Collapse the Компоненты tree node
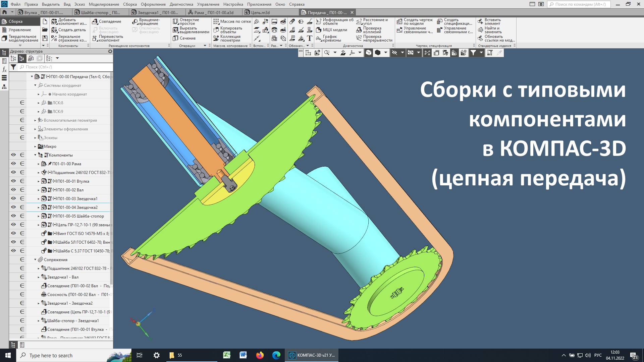This screenshot has height=362, width=644. tap(35, 155)
